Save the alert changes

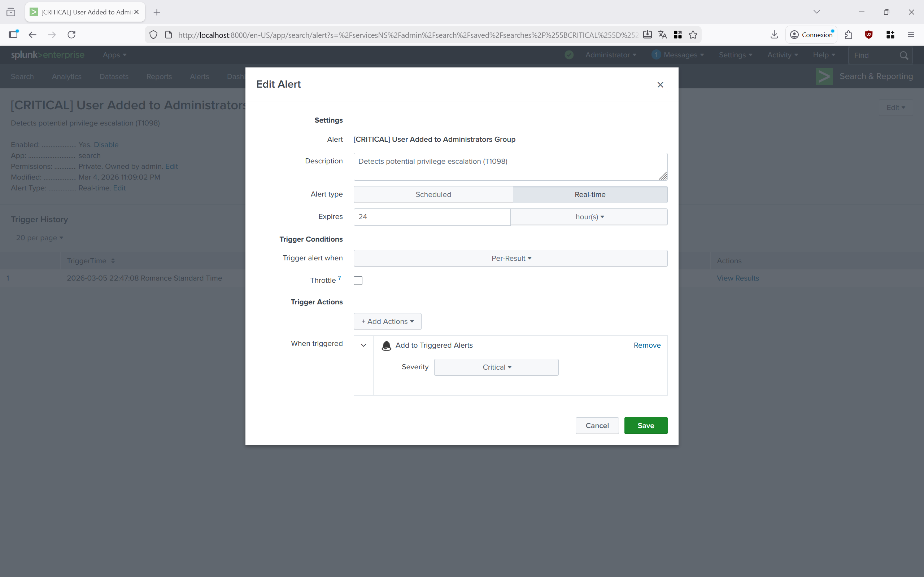(646, 426)
